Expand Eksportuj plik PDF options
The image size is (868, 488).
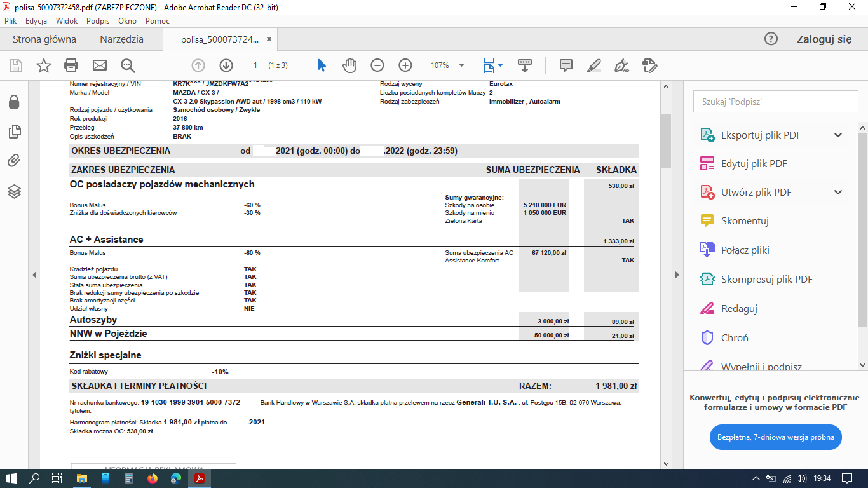(838, 135)
